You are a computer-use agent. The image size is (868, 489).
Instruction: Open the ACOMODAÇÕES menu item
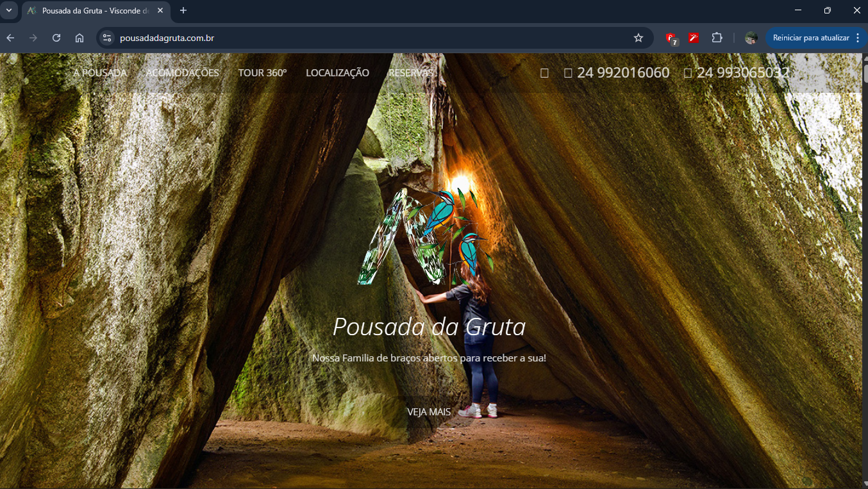pos(183,73)
